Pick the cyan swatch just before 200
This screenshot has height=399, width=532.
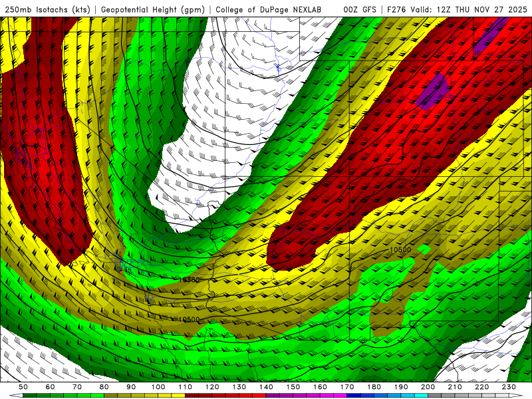(421, 396)
